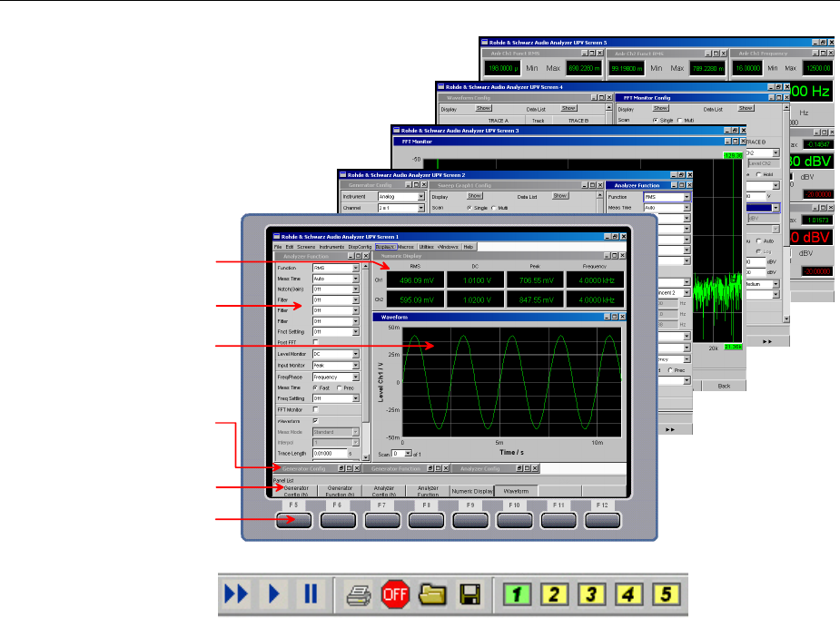
Task: Open the Screens menu
Action: point(306,247)
